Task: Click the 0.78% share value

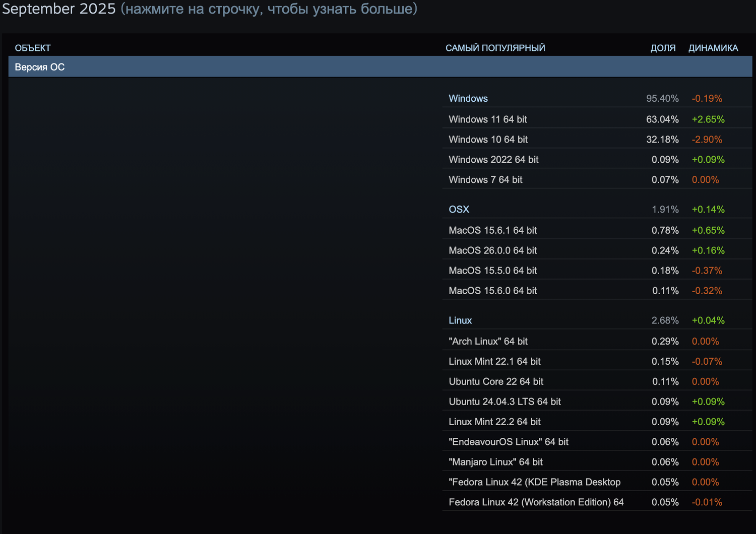Action: click(x=665, y=230)
